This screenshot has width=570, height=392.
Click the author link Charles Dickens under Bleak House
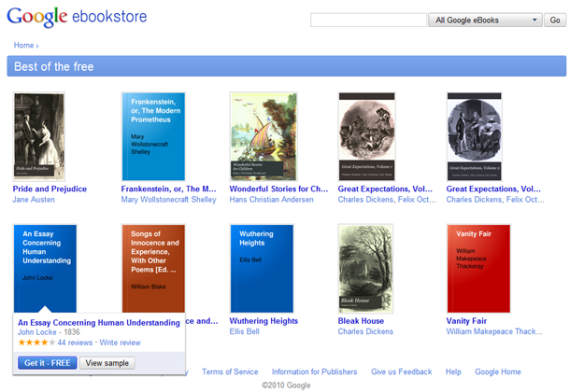(365, 331)
